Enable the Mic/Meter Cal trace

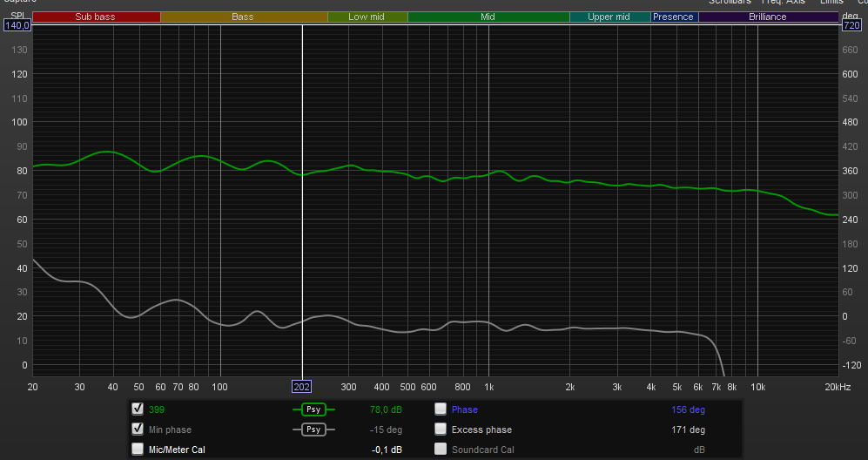click(x=137, y=450)
